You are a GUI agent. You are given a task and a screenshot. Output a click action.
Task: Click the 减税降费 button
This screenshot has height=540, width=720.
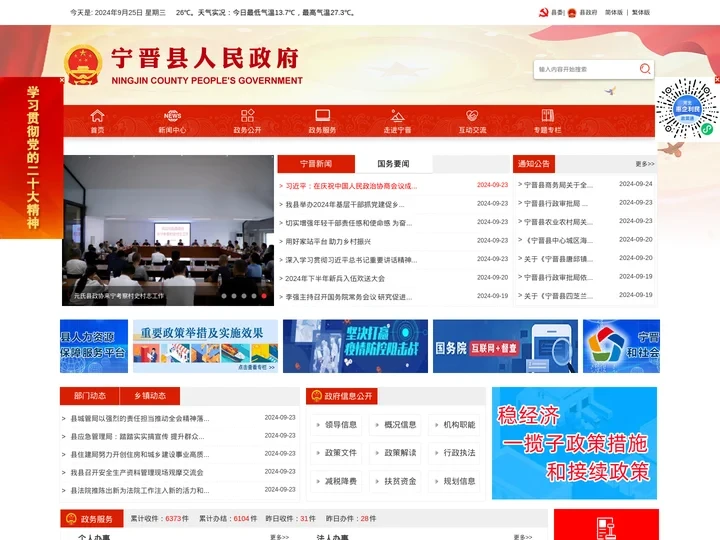(336, 481)
